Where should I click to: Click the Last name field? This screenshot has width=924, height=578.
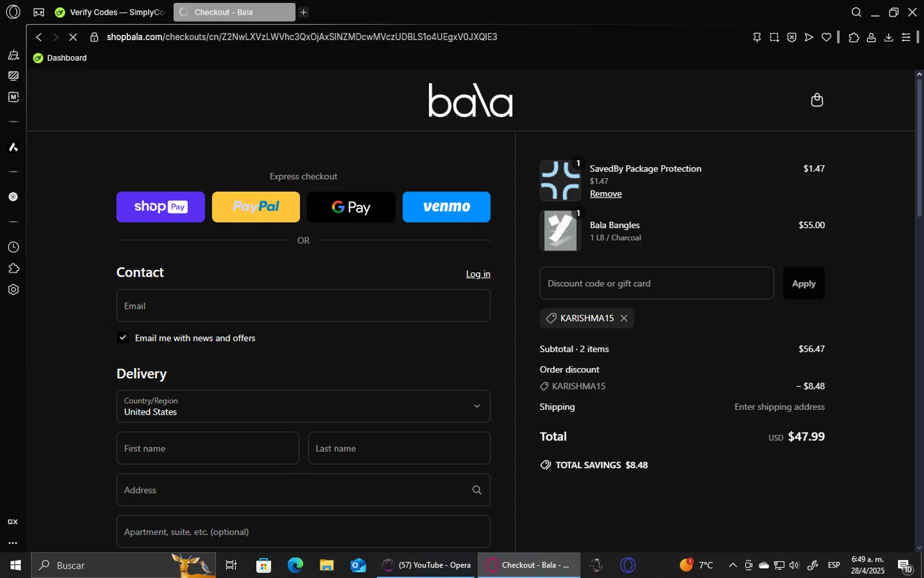[399, 448]
